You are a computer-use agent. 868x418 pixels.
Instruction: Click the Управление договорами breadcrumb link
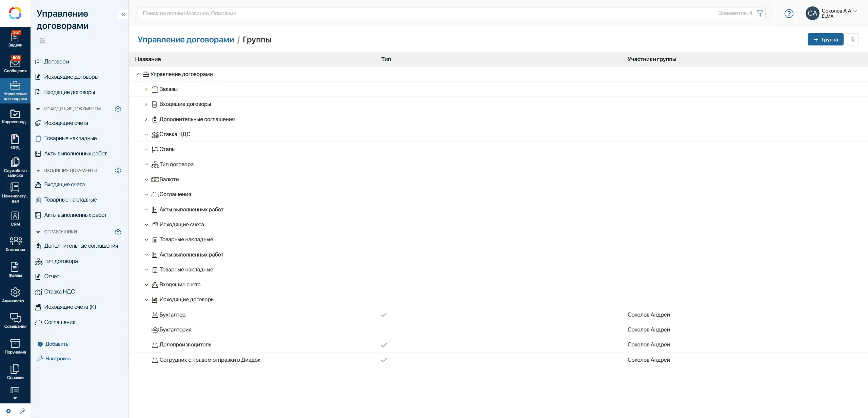point(186,40)
